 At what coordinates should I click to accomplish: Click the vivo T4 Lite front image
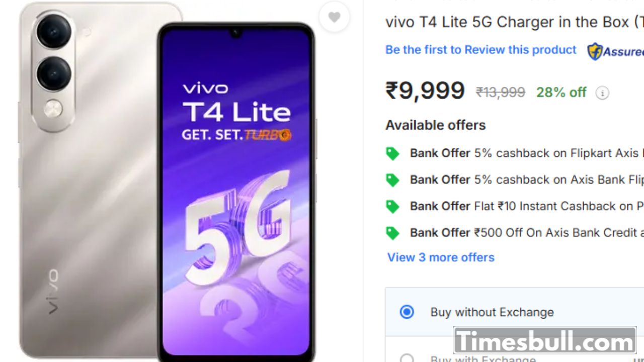[x=236, y=191]
